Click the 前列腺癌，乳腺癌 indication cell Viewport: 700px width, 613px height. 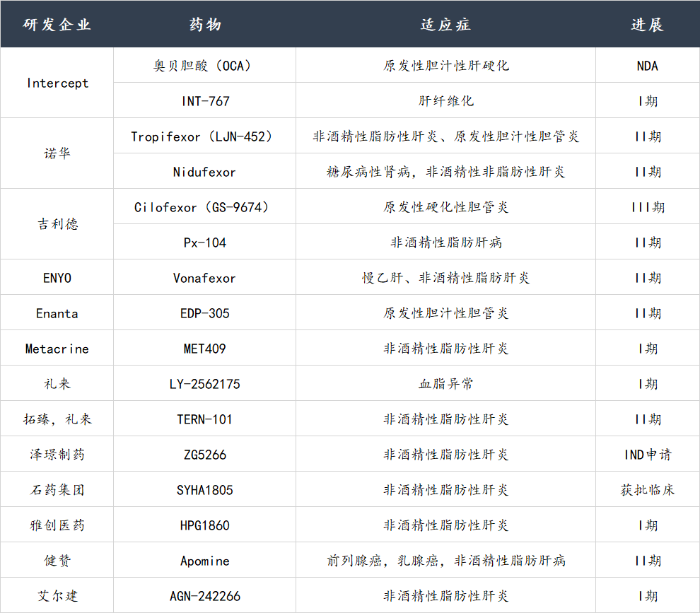pos(445,560)
